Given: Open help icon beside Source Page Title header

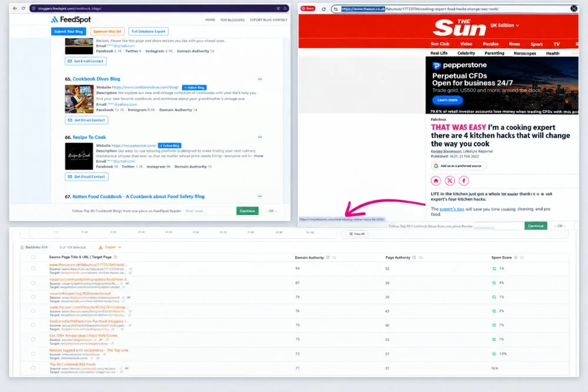Looking at the screenshot, I should 115,257.
